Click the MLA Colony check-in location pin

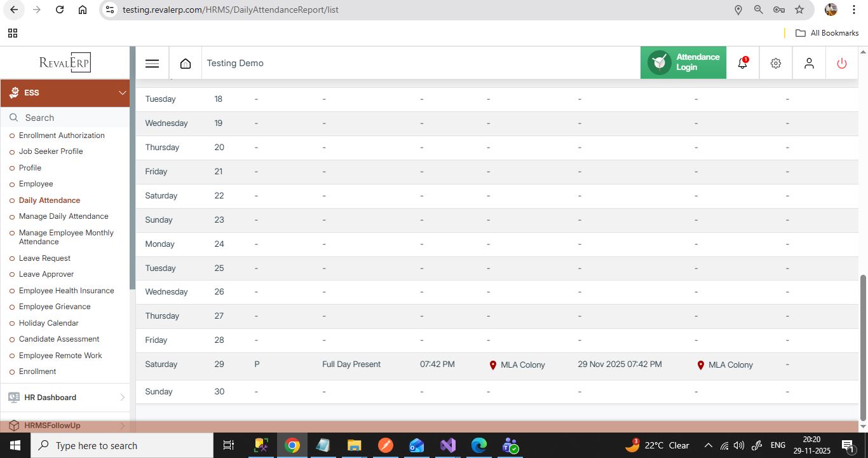point(492,365)
